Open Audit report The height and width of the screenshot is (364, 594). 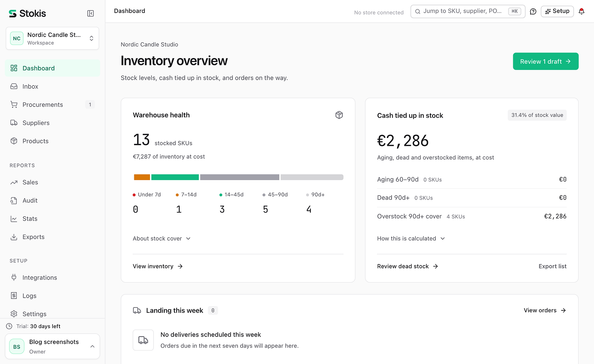click(x=53, y=200)
